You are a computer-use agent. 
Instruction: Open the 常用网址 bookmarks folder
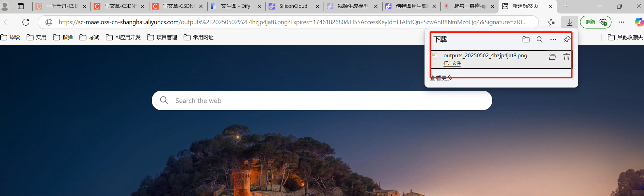(198, 37)
